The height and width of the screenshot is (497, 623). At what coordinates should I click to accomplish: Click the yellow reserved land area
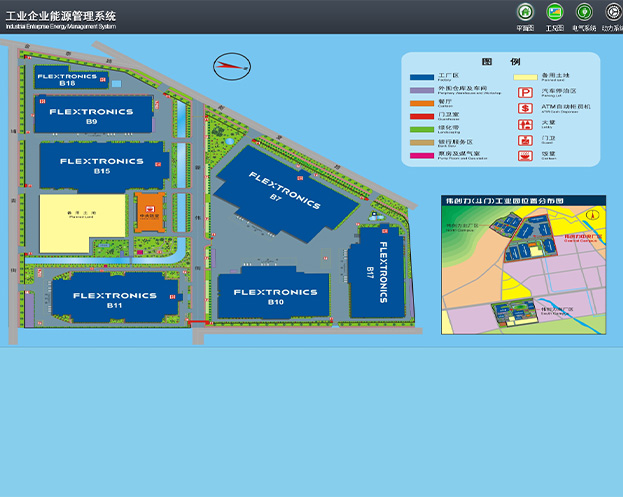click(x=81, y=223)
